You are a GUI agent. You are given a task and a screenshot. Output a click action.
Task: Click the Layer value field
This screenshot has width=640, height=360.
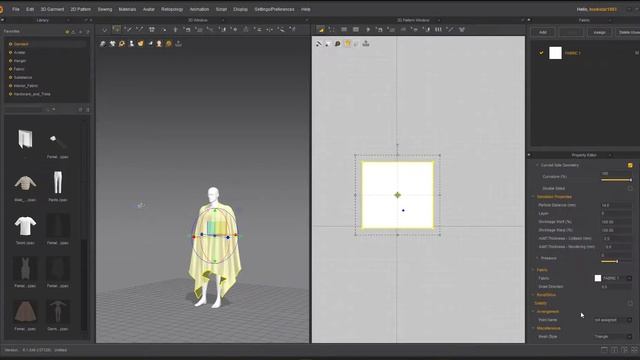[616, 213]
